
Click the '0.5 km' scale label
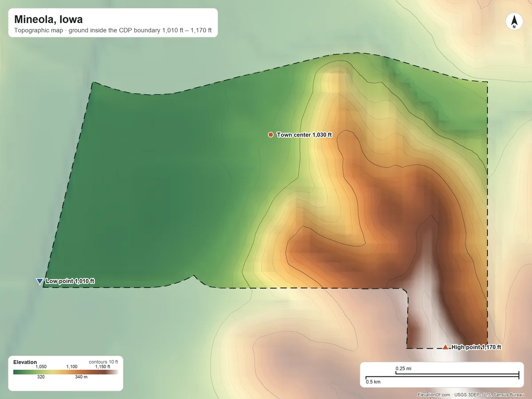pos(373,381)
